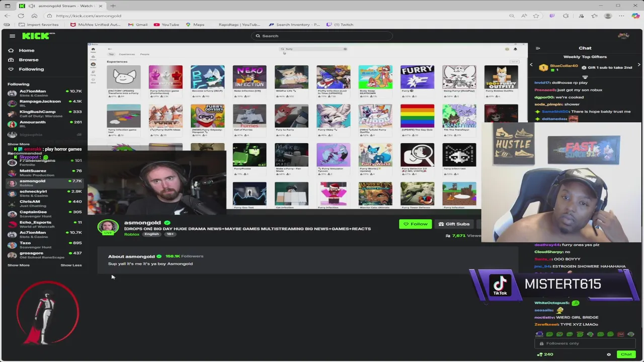The width and height of the screenshot is (644, 362).
Task: Click the first emote in chat quick-emote row
Action: point(539,334)
